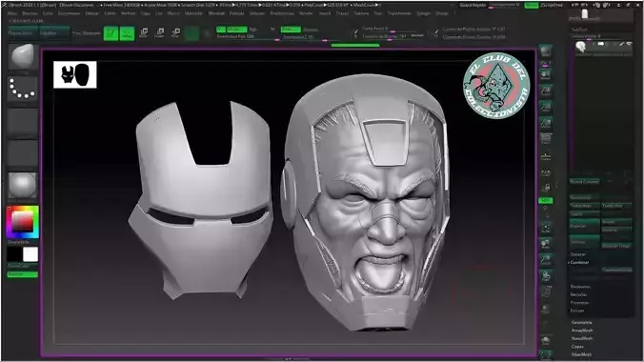Expand the Booleanos section
Screen dimensions: 644x362
coord(580,287)
